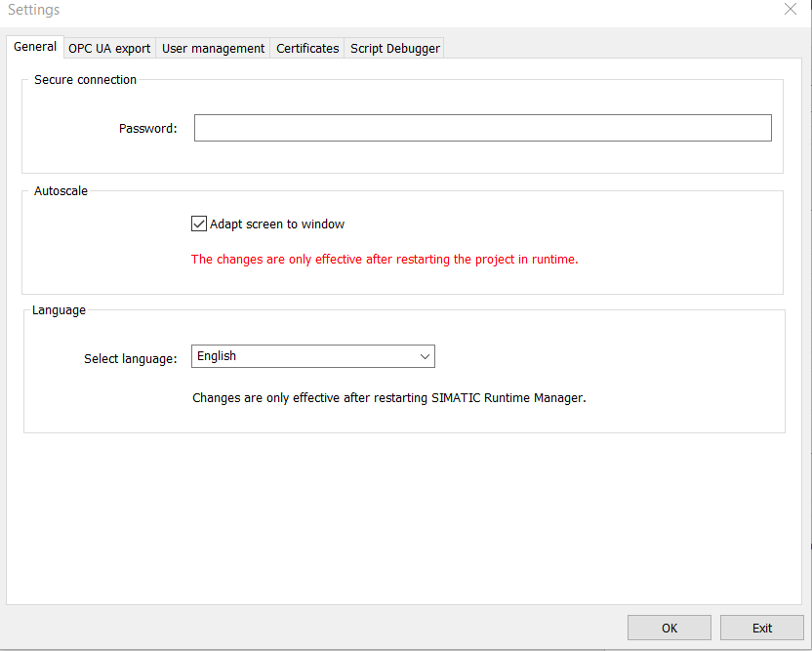
Task: Go to the Script Debugger tab
Action: [394, 48]
